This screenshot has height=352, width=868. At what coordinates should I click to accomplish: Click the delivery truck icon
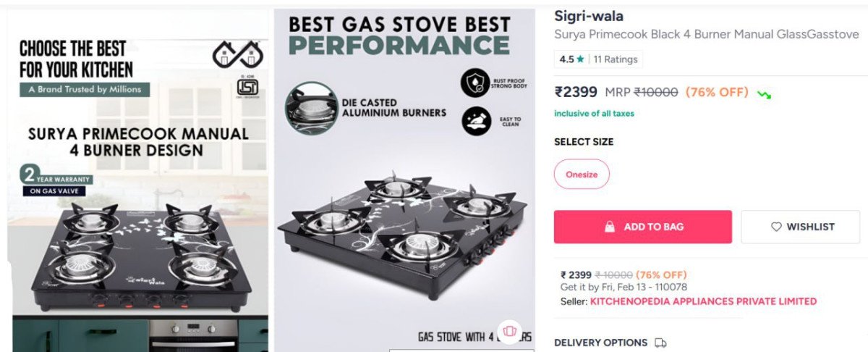pos(660,343)
